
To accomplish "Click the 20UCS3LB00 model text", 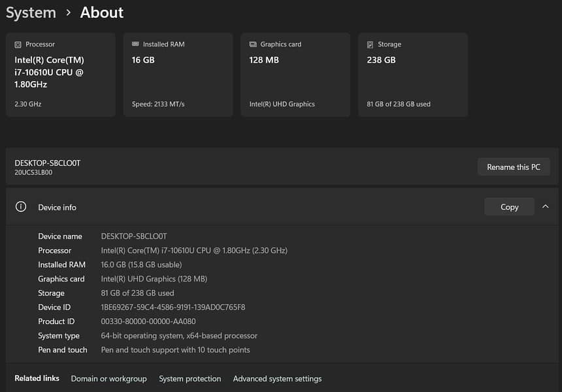I will (x=33, y=172).
